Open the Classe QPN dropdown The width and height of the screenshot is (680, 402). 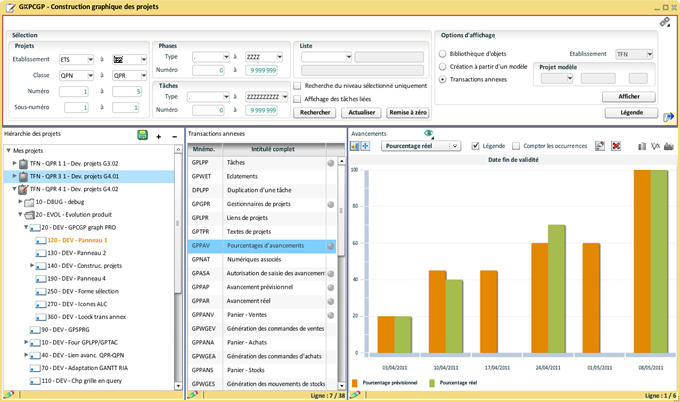tap(76, 74)
